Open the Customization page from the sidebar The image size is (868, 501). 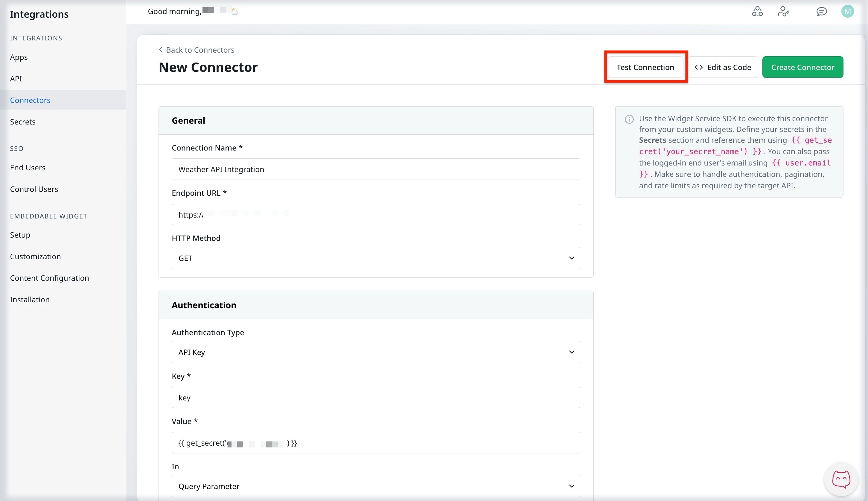coord(35,256)
